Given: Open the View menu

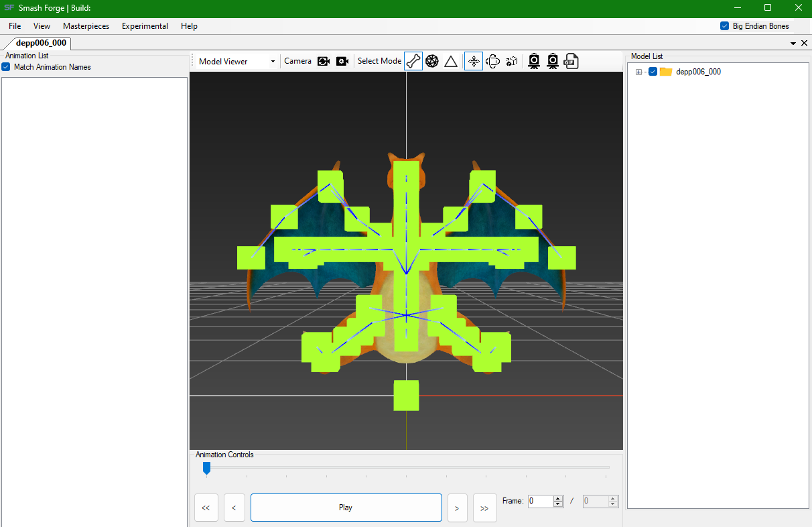Looking at the screenshot, I should tap(42, 26).
